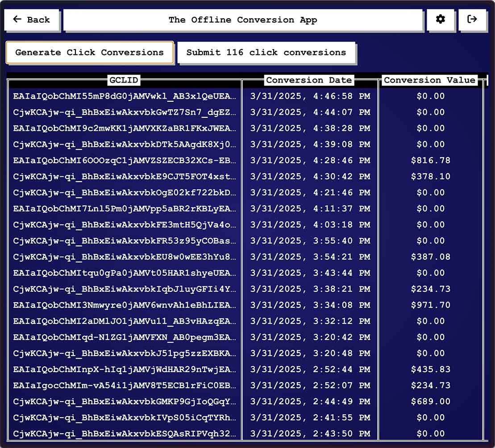Submit 116 click conversions

coord(266,52)
